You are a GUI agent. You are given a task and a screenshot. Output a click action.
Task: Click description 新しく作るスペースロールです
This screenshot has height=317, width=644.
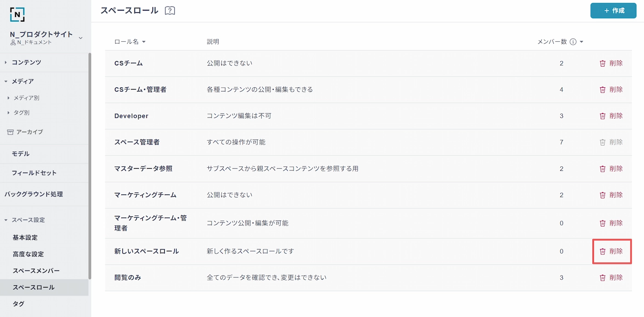pos(250,251)
